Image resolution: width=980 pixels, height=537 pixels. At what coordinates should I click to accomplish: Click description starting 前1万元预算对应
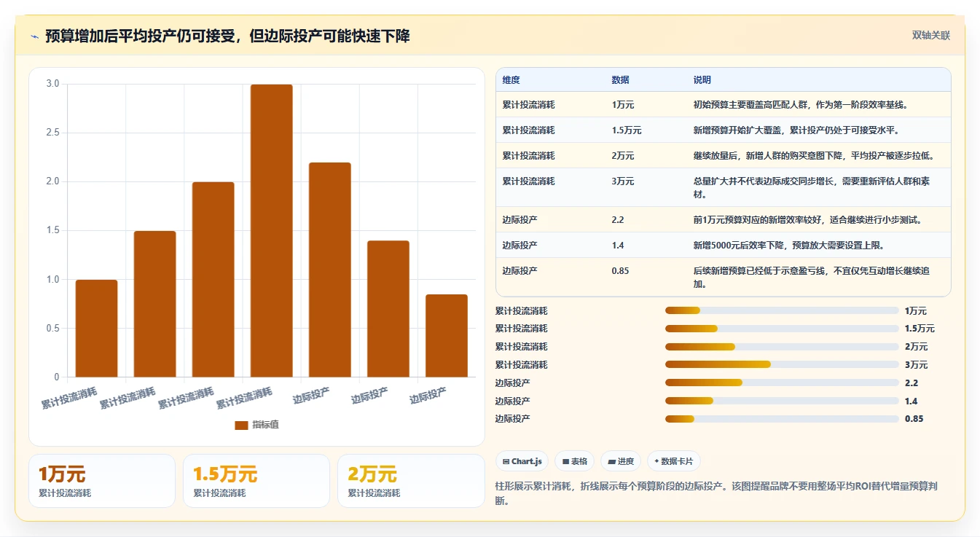[807, 219]
